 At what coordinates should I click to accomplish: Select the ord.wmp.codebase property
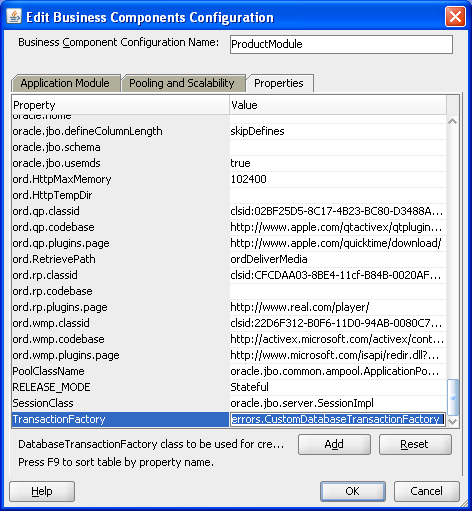click(x=121, y=339)
